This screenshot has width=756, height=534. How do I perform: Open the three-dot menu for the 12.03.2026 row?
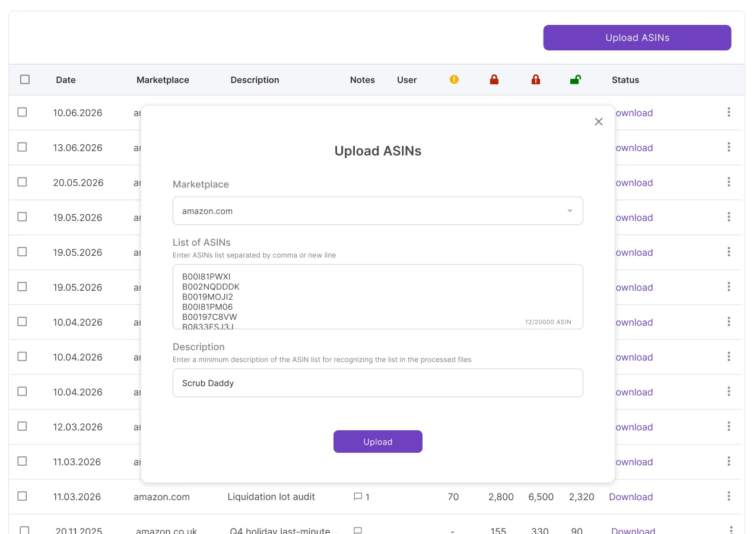point(729,426)
